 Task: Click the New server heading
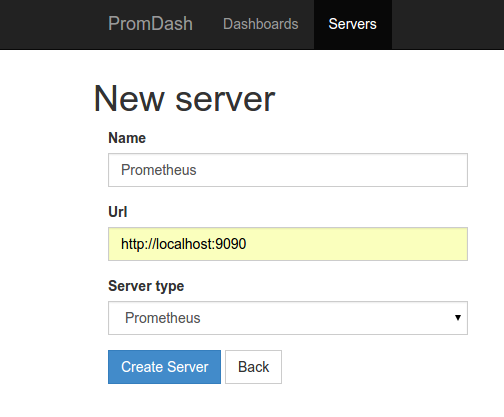point(184,99)
